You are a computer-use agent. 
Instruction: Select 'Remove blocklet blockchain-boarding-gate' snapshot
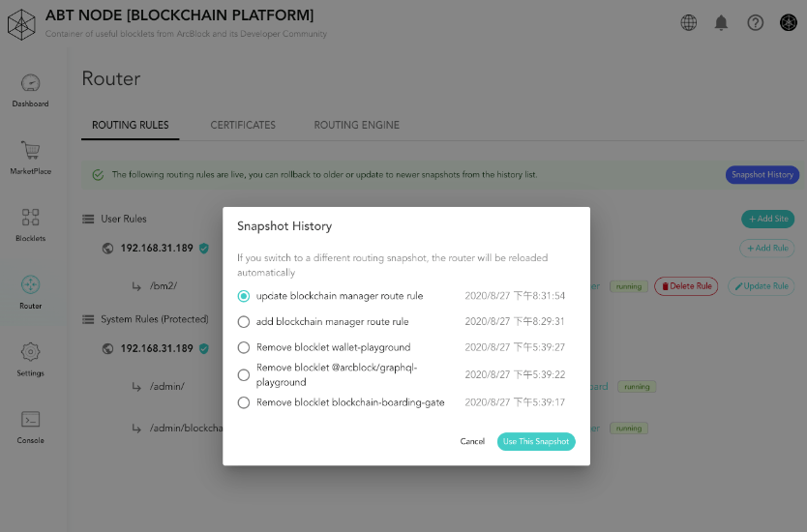[244, 402]
